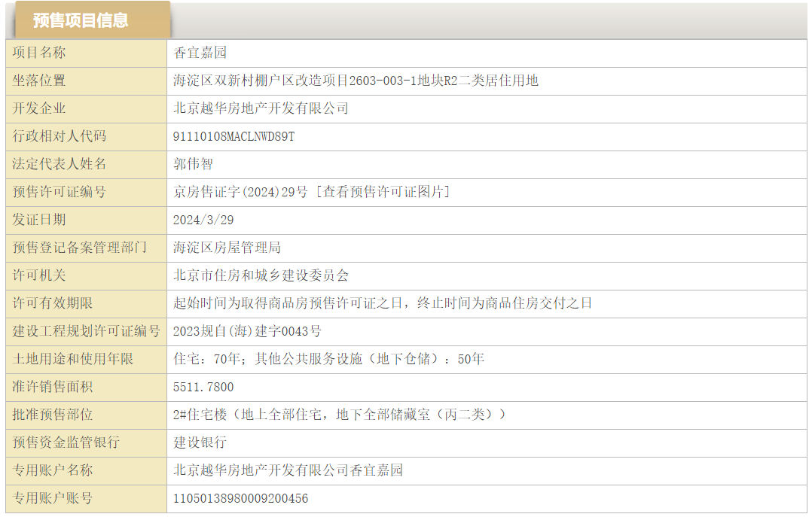Click the 专用账户名称 label
The width and height of the screenshot is (812, 517).
pos(52,470)
